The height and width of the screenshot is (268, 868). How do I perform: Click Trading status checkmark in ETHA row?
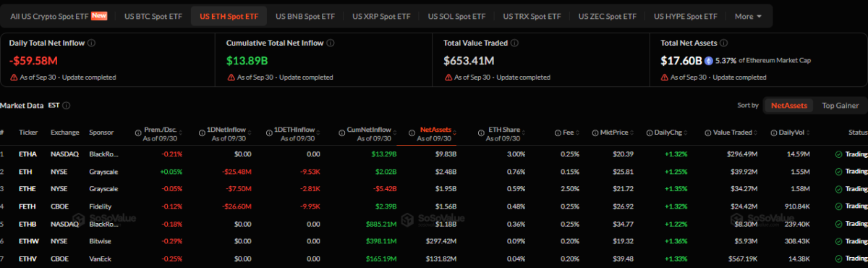839,154
